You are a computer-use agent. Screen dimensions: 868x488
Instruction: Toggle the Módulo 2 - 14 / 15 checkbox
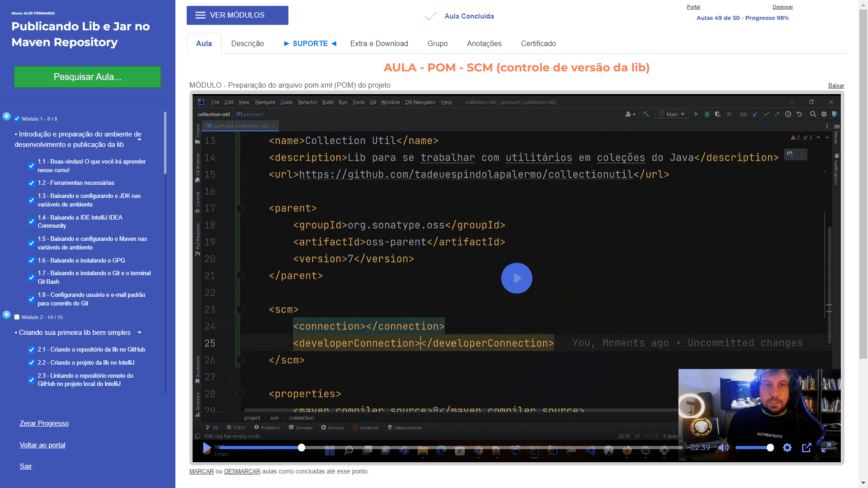(17, 317)
